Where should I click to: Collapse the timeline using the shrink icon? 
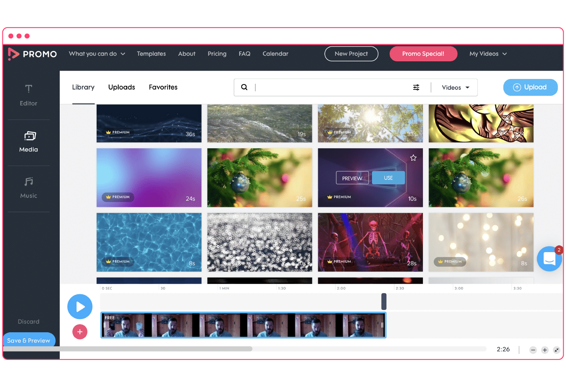click(557, 350)
